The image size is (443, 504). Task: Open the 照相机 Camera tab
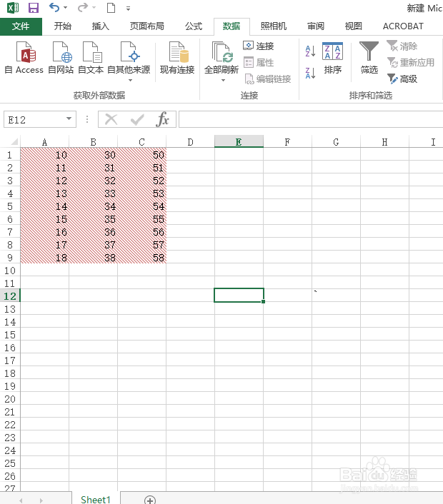274,26
